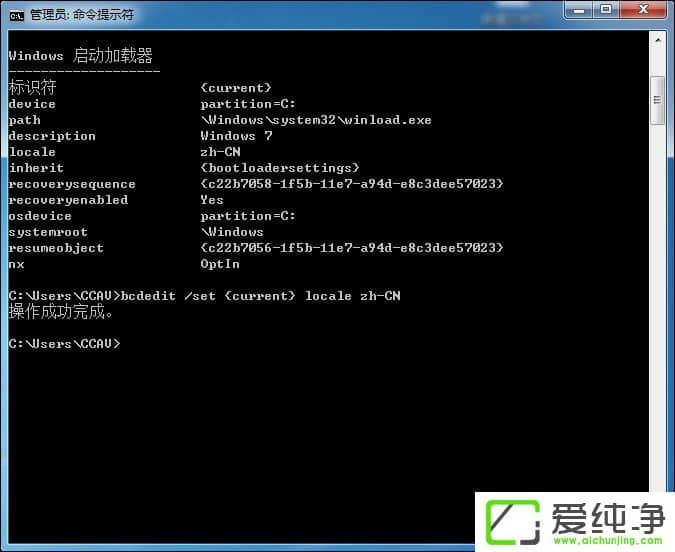Click the Command Prompt icon in title bar

pyautogui.click(x=17, y=14)
